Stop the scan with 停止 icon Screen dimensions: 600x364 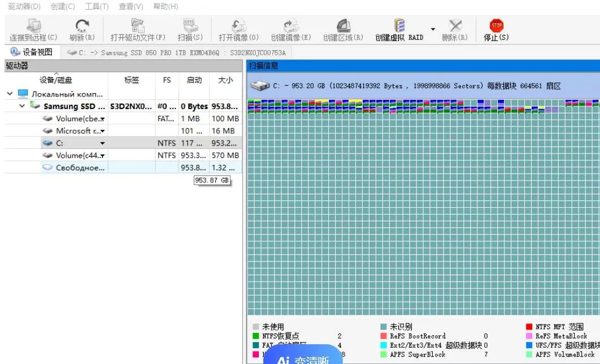coord(496,25)
